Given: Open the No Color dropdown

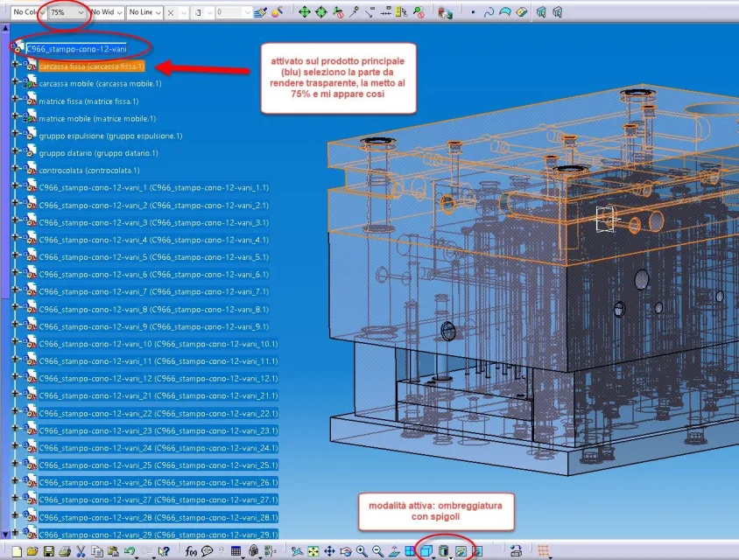Looking at the screenshot, I should click(28, 12).
